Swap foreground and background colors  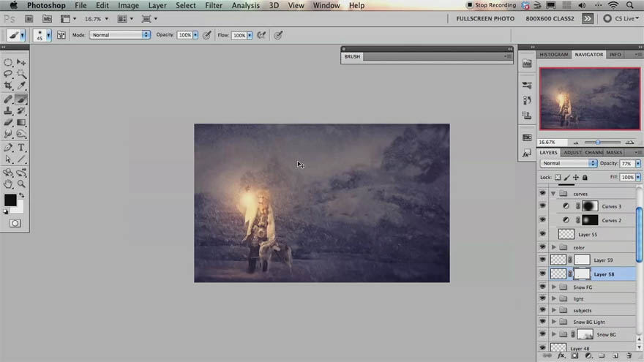pyautogui.click(x=21, y=195)
